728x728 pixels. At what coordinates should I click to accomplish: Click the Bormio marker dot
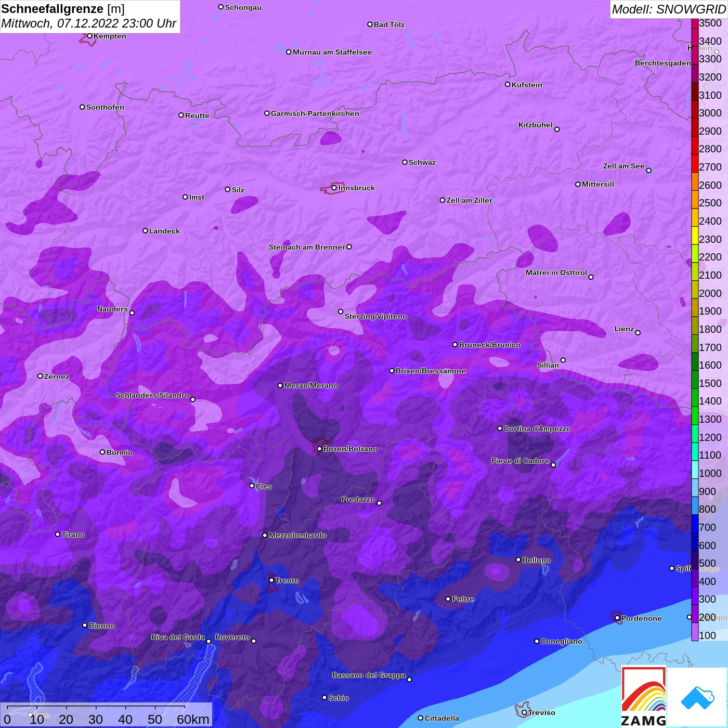pos(102,452)
